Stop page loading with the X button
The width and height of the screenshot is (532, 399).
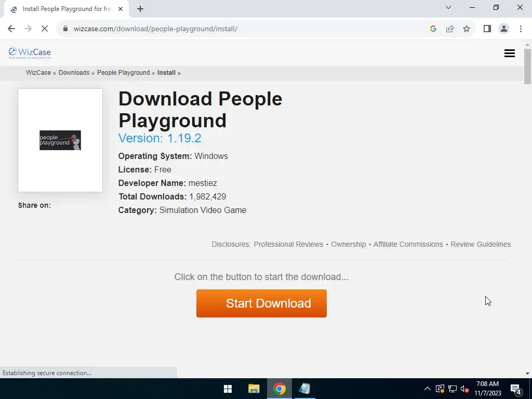pos(45,29)
